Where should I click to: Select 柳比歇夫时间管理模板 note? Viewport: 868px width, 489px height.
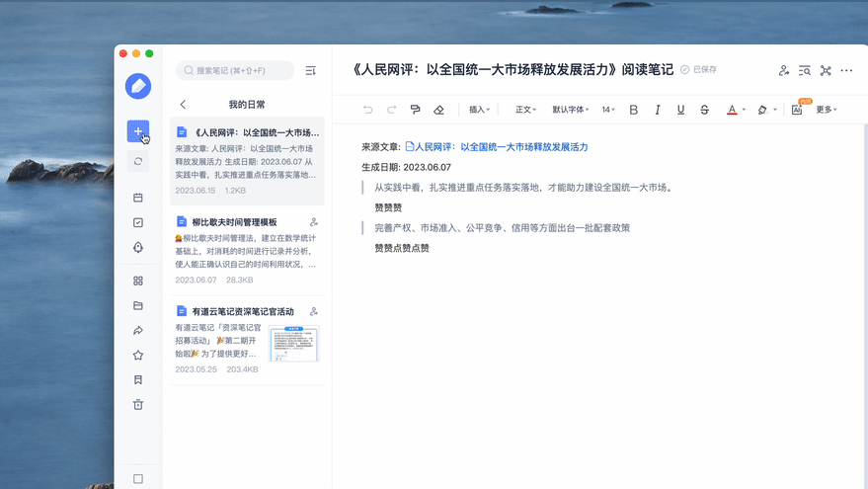pos(247,250)
